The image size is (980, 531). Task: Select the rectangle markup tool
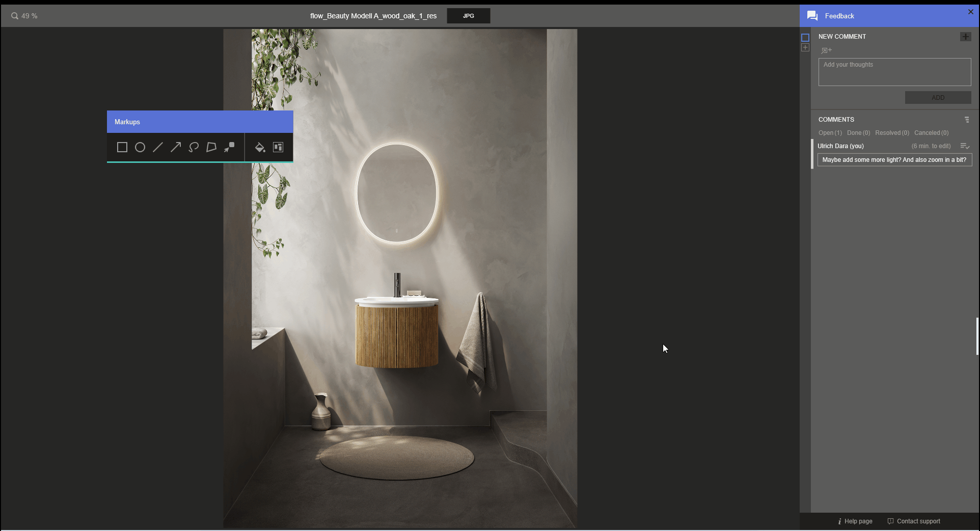pos(122,147)
